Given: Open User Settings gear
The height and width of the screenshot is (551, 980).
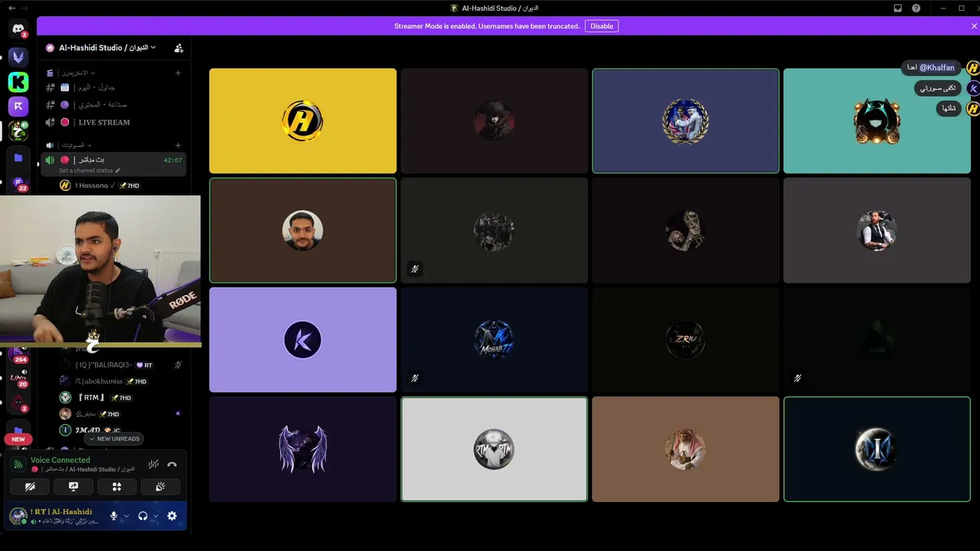Looking at the screenshot, I should [171, 516].
